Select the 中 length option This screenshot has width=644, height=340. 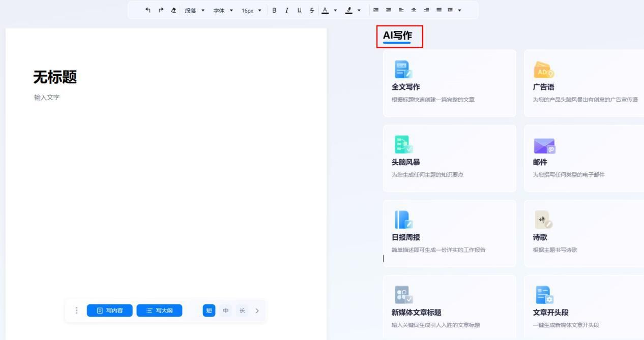[x=226, y=311]
